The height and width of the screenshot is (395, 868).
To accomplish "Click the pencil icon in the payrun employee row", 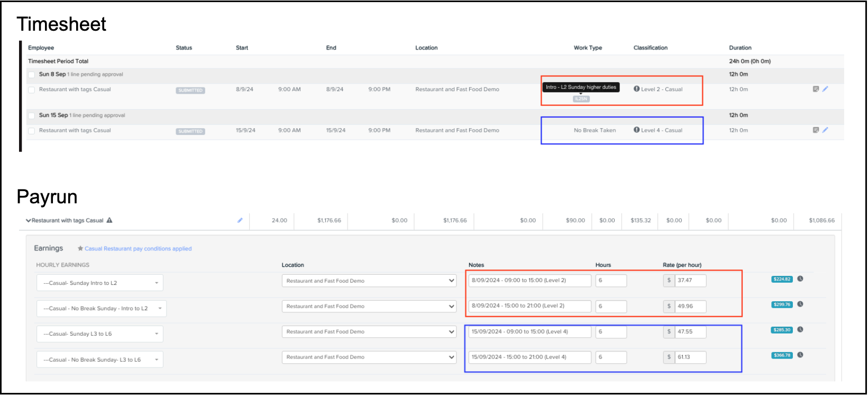I will click(x=240, y=220).
